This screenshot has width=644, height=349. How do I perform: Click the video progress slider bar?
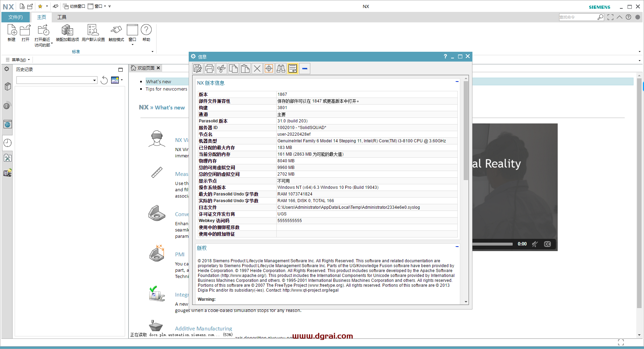[493, 244]
